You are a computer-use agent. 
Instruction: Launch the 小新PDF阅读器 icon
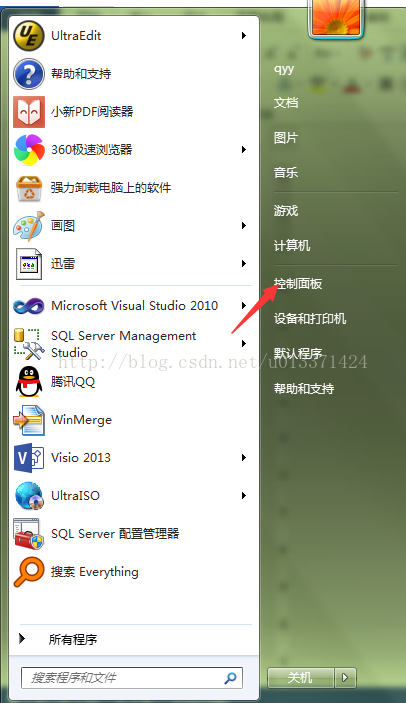click(x=29, y=112)
